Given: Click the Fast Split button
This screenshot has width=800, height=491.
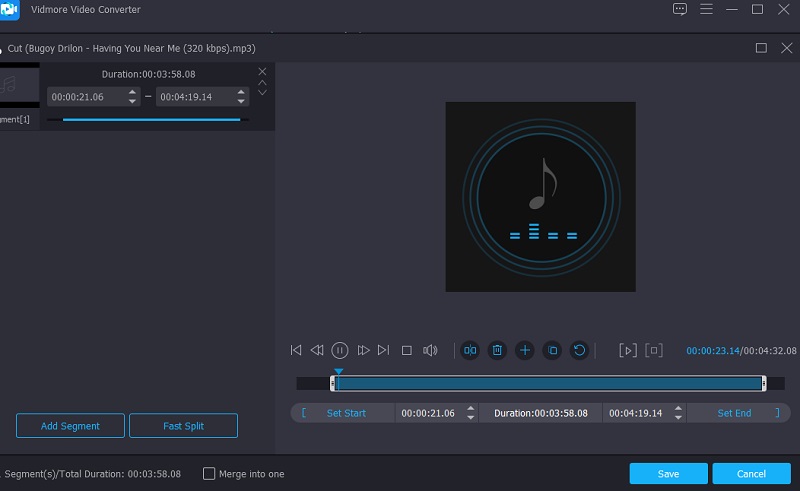Looking at the screenshot, I should pyautogui.click(x=183, y=426).
